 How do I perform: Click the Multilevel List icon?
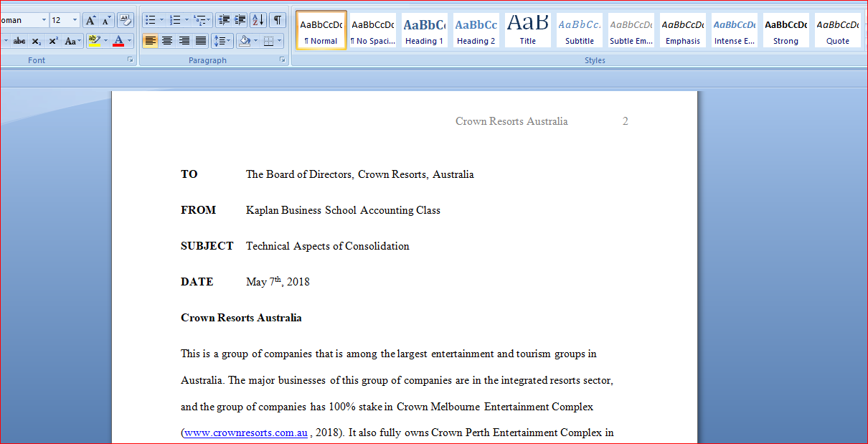(x=200, y=20)
